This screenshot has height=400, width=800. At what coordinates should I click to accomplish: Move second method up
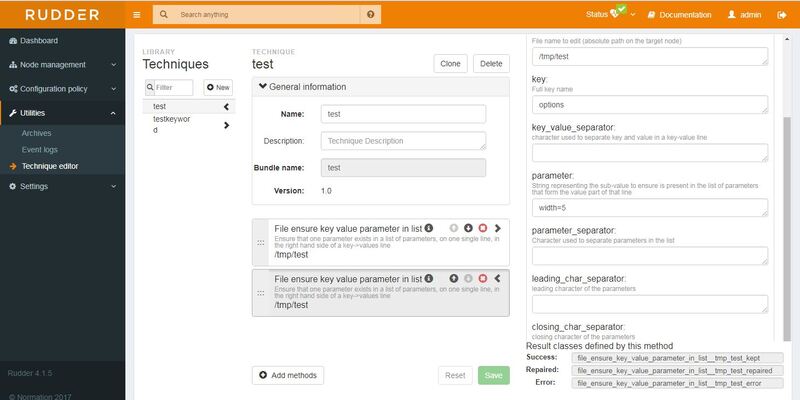[x=454, y=279]
